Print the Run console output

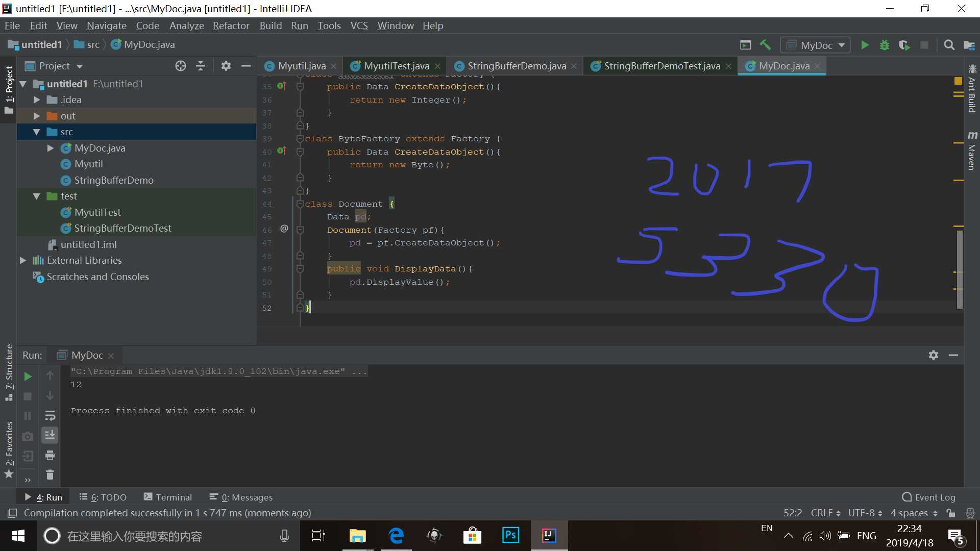50,455
